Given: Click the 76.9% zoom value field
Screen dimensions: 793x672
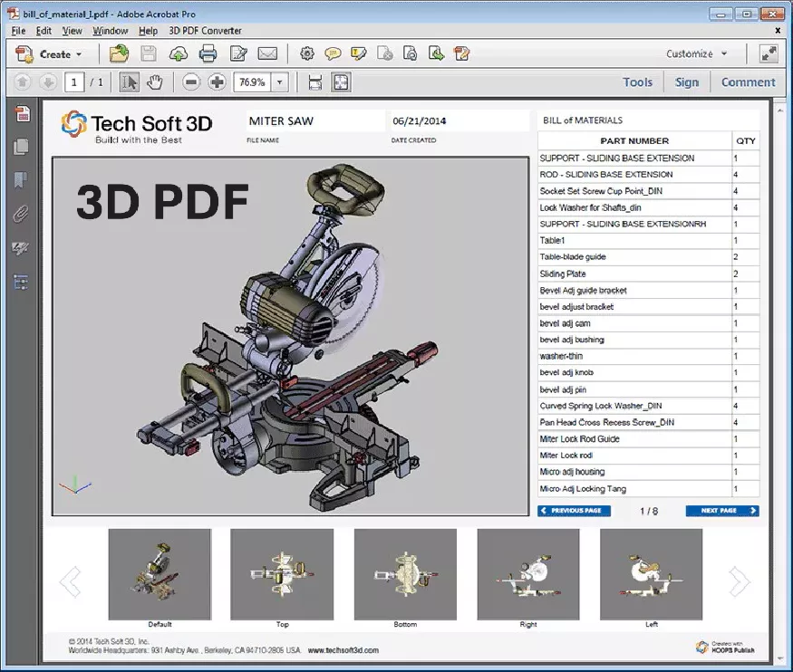Looking at the screenshot, I should (x=252, y=82).
